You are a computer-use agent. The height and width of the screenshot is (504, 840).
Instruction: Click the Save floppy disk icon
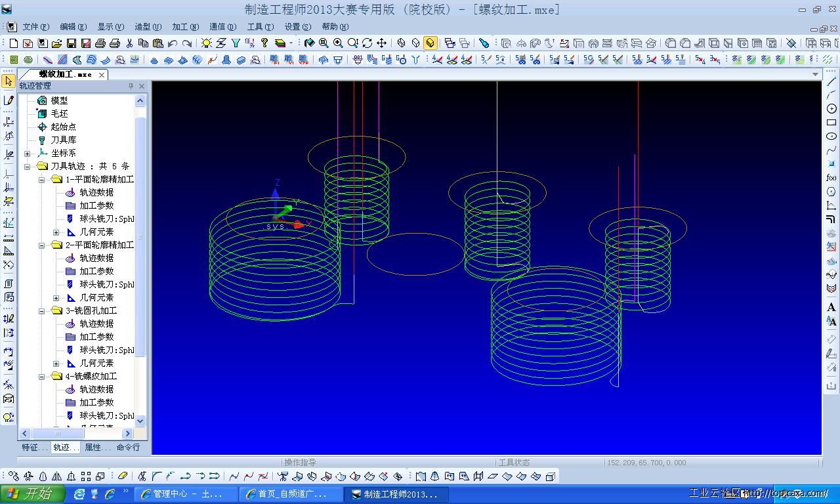point(72,43)
